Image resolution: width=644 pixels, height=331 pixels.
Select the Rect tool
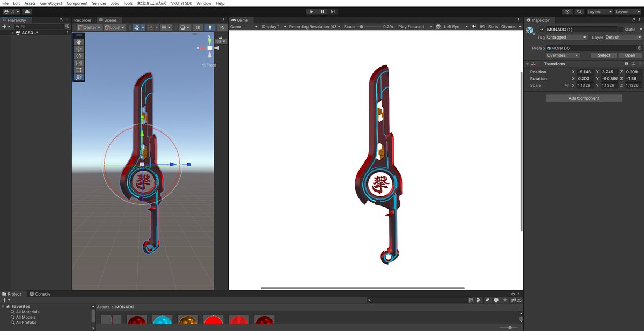click(79, 70)
